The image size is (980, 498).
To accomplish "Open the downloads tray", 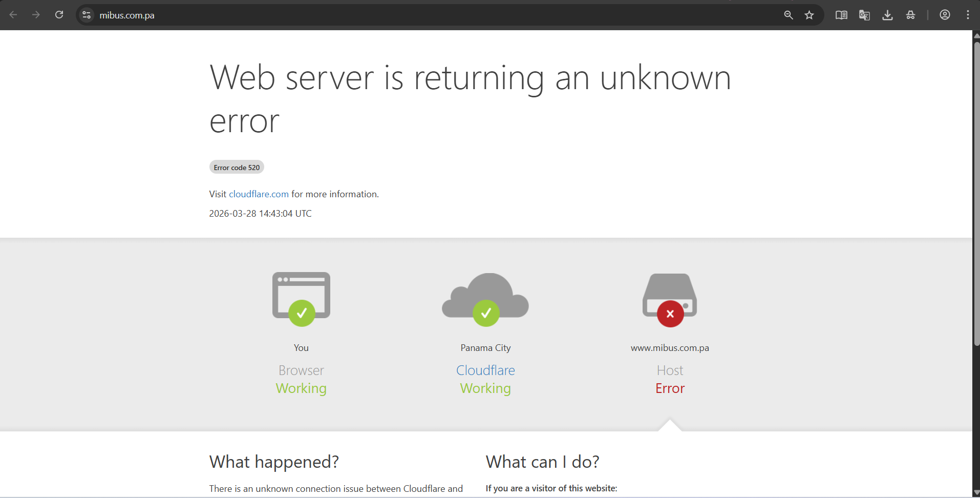I will coord(887,15).
